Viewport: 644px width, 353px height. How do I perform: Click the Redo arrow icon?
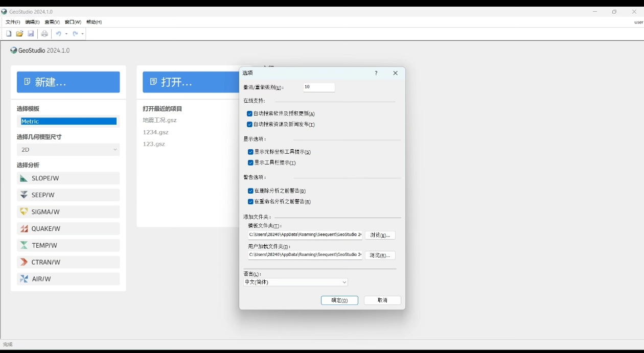pyautogui.click(x=75, y=34)
